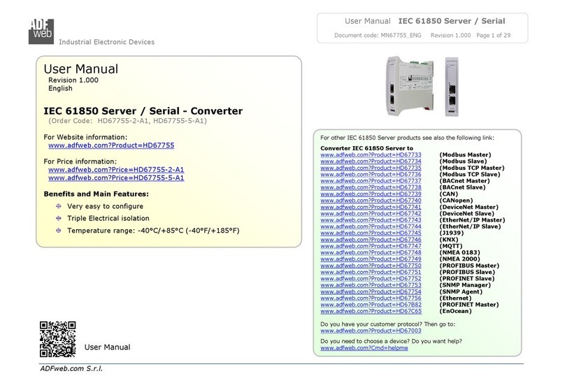
Task: Open the NMEA 0183 link HD67748
Action: click(371, 252)
